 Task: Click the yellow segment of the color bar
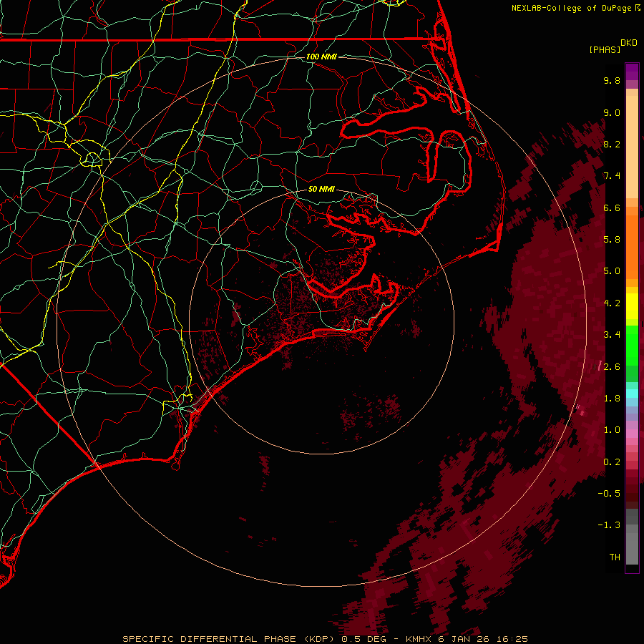[632, 306]
